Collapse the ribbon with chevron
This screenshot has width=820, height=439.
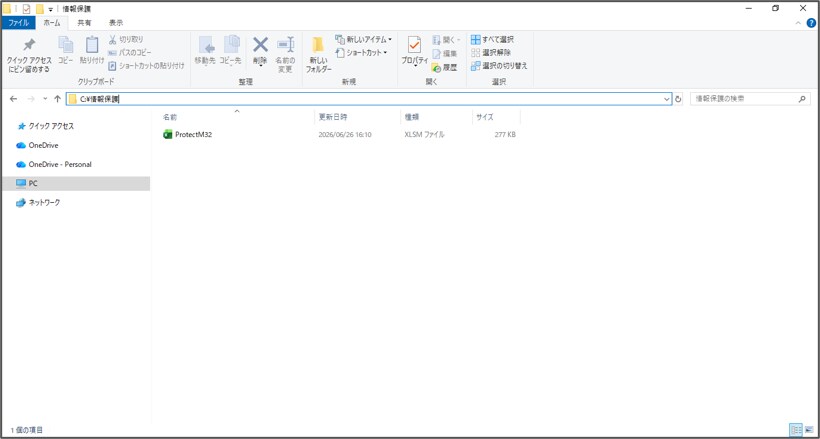coord(798,23)
